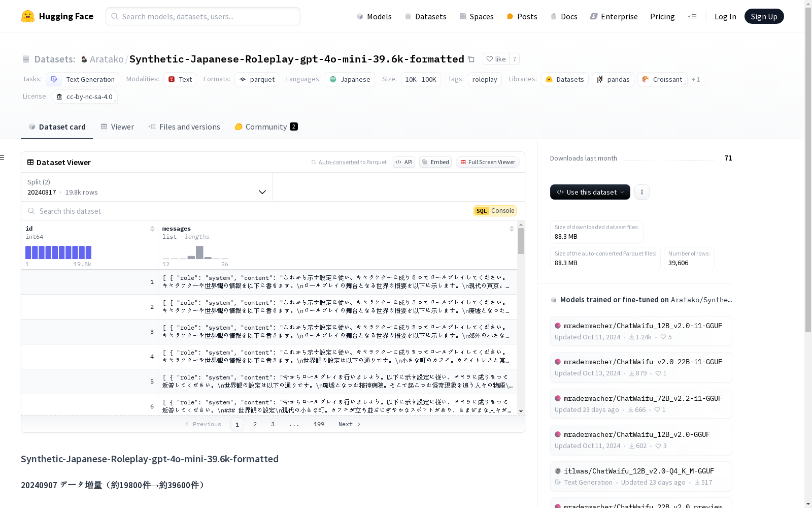Click Log In
This screenshot has width=812, height=508.
[x=725, y=16]
